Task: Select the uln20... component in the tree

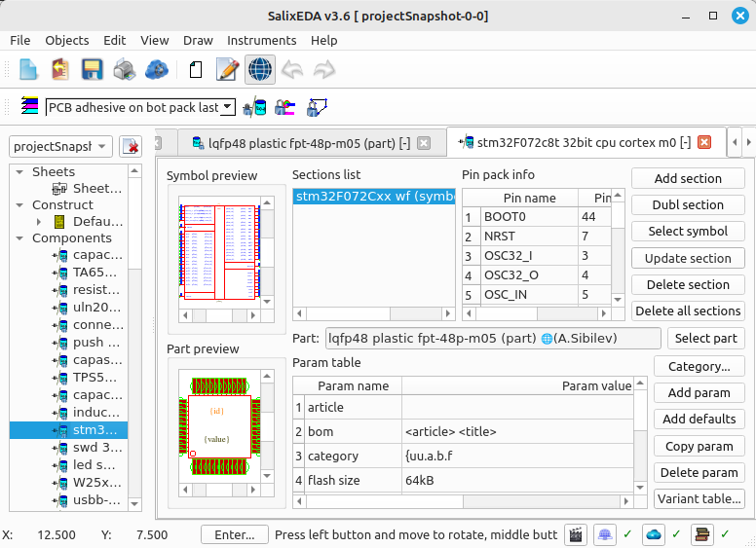Action: click(x=88, y=308)
